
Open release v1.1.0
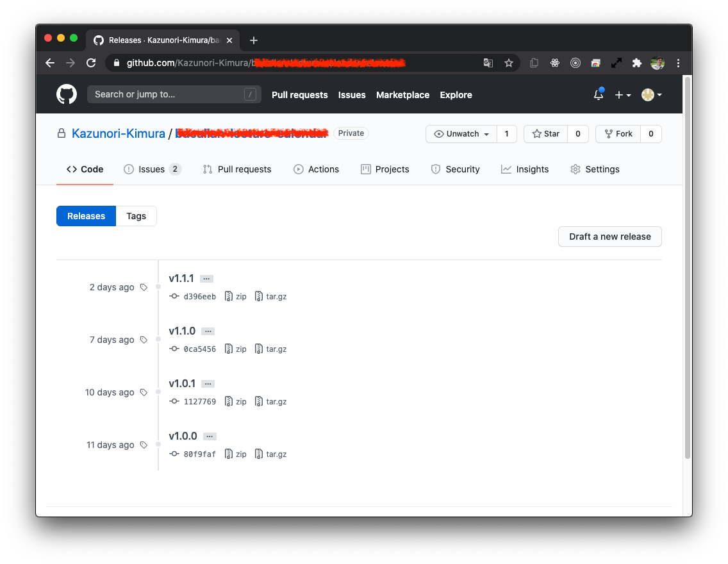[x=182, y=331]
